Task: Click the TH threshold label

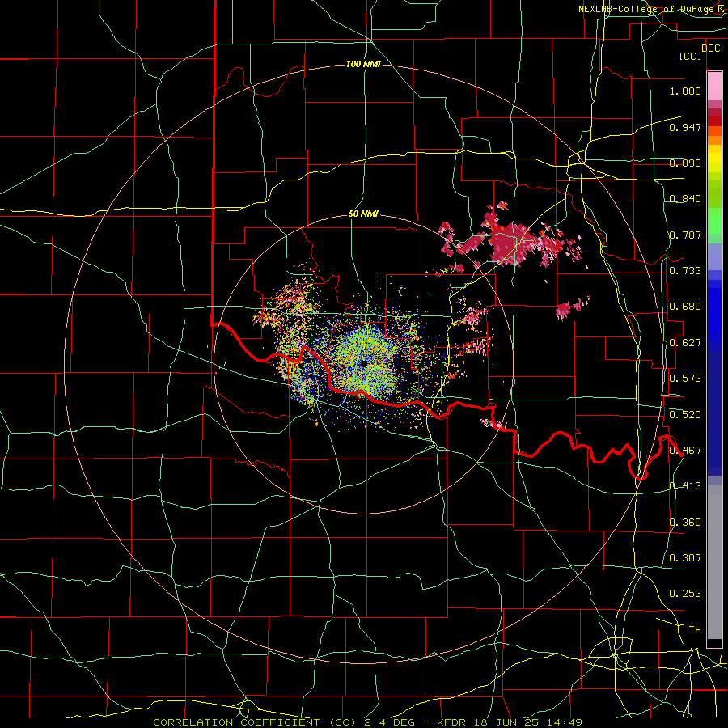Action: click(695, 630)
